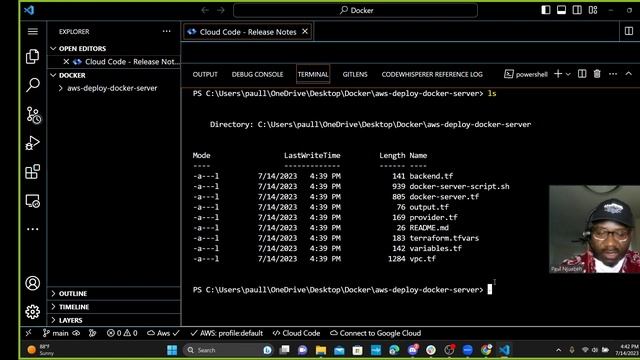Click AWS: profile:default in status bar
Screen dimensions: 640x360
(227, 333)
